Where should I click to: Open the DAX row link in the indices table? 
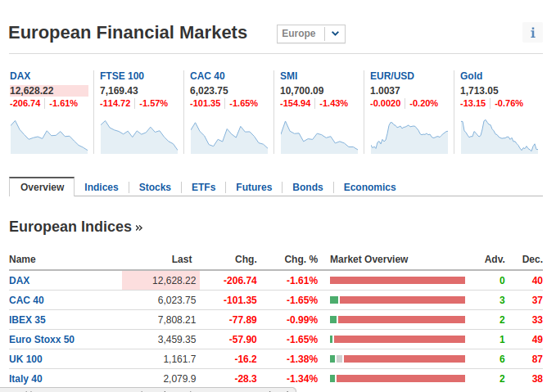pyautogui.click(x=20, y=281)
